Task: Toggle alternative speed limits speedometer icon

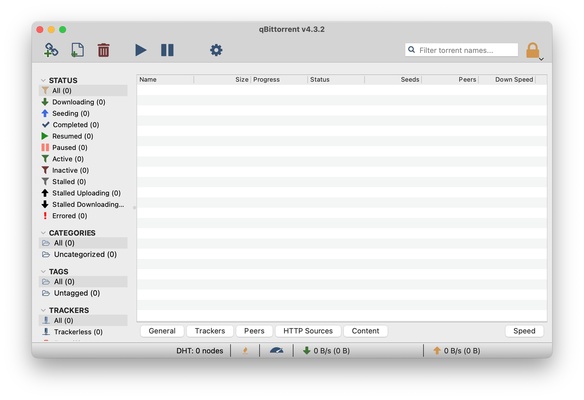Action: click(277, 351)
